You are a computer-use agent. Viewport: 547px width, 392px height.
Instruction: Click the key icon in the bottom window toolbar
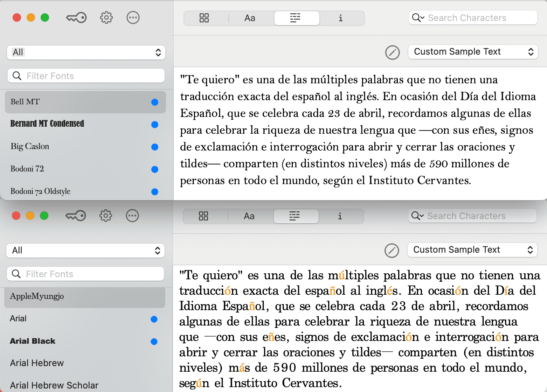point(76,216)
